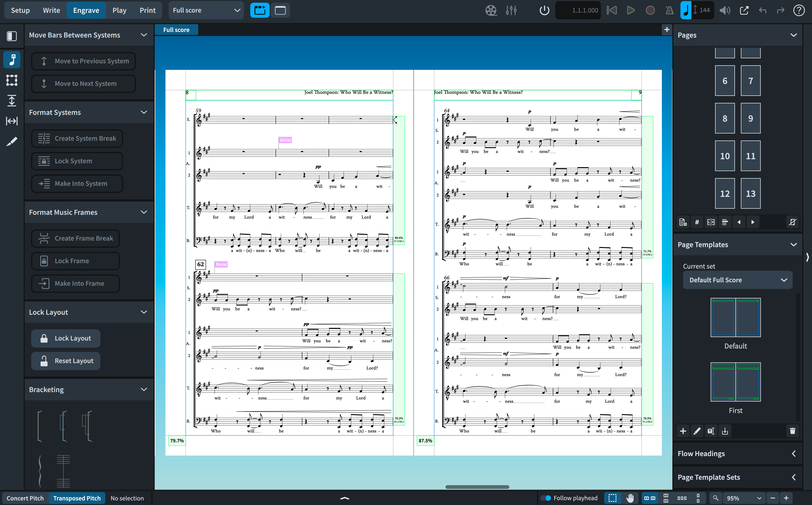Click the Lock Layout button
Image resolution: width=812 pixels, height=505 pixels.
click(66, 338)
